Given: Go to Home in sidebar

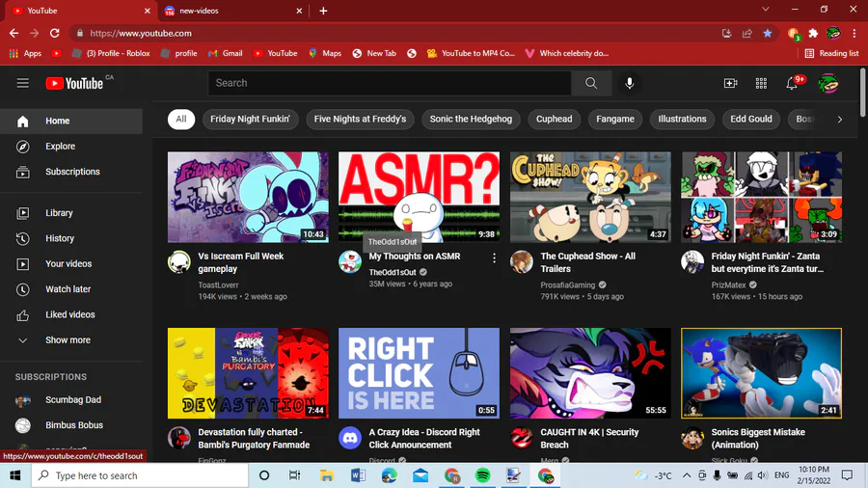Looking at the screenshot, I should pyautogui.click(x=71, y=121).
